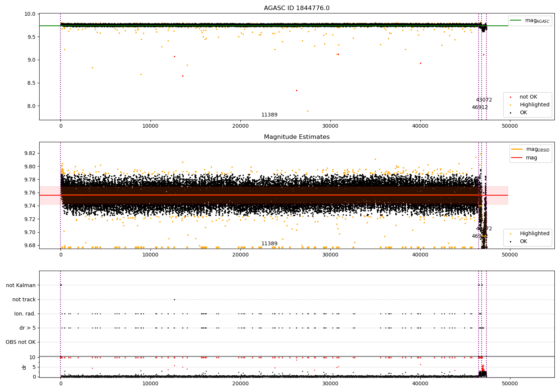Click the mag OBSID legend label
Image resolution: width=560 pixels, height=392 pixels.
(x=538, y=149)
